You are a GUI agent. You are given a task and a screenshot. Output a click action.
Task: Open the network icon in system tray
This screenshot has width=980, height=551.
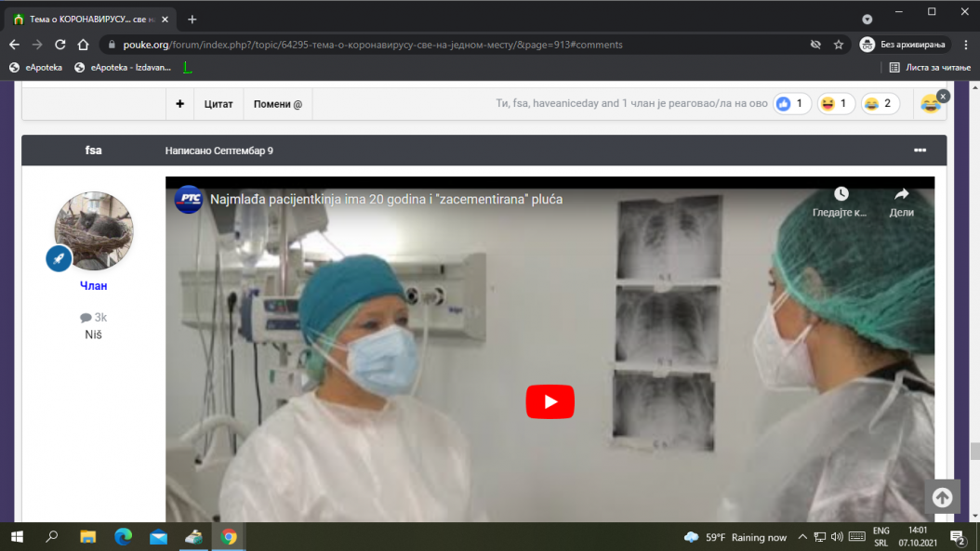coord(820,537)
